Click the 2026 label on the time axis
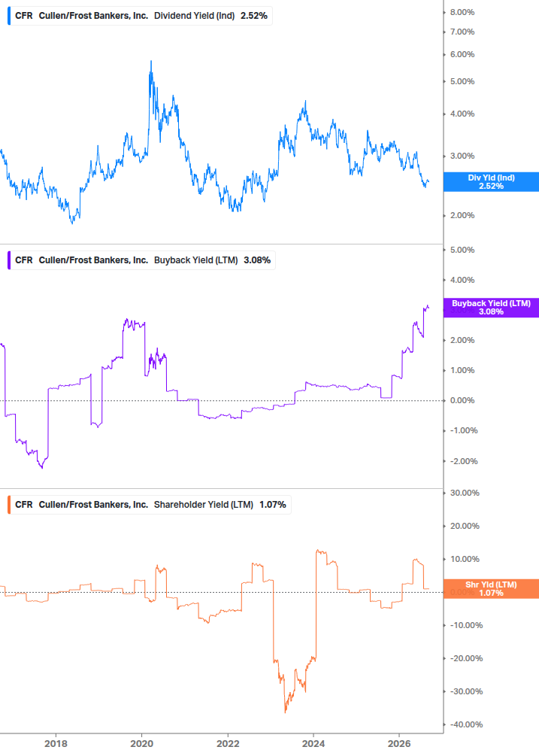This screenshot has width=539, height=756. click(399, 743)
